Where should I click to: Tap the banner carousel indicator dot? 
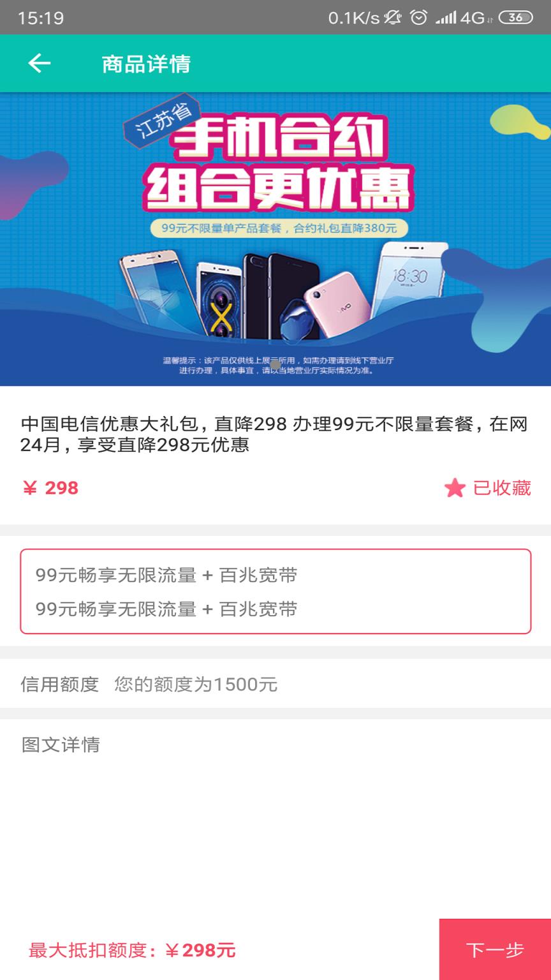point(275,364)
